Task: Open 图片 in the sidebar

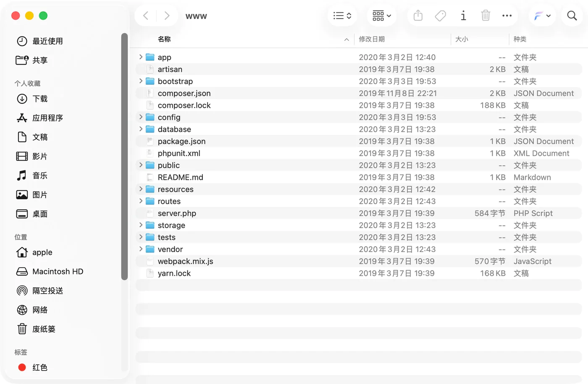Action: pyautogui.click(x=32, y=195)
